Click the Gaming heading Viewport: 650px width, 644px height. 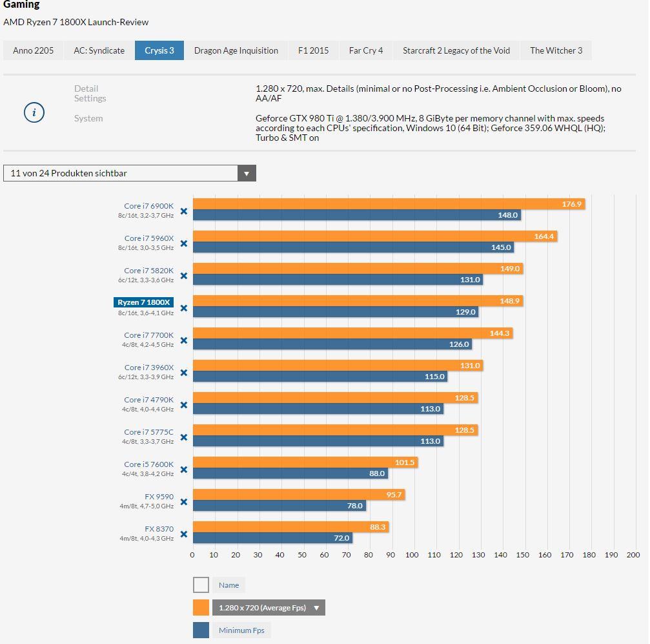(21, 5)
